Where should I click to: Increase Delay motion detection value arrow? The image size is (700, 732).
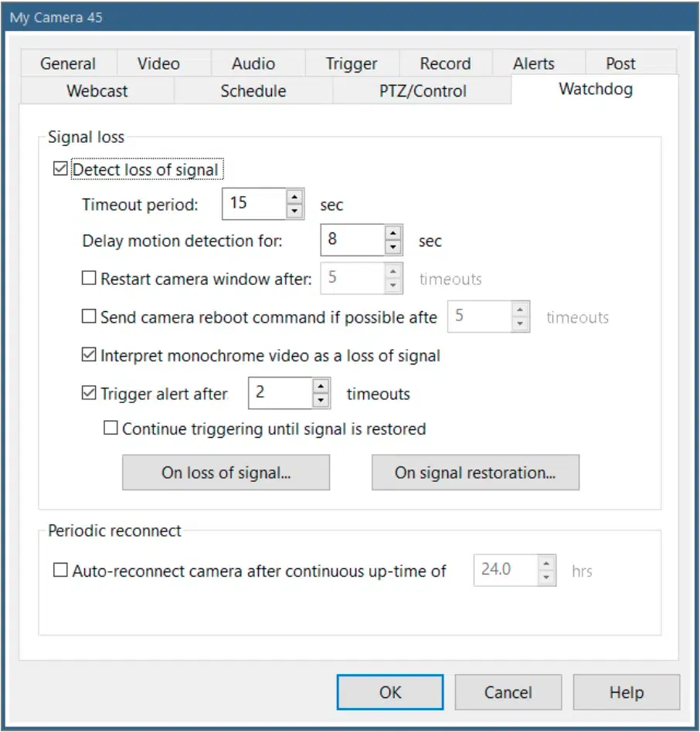click(393, 232)
